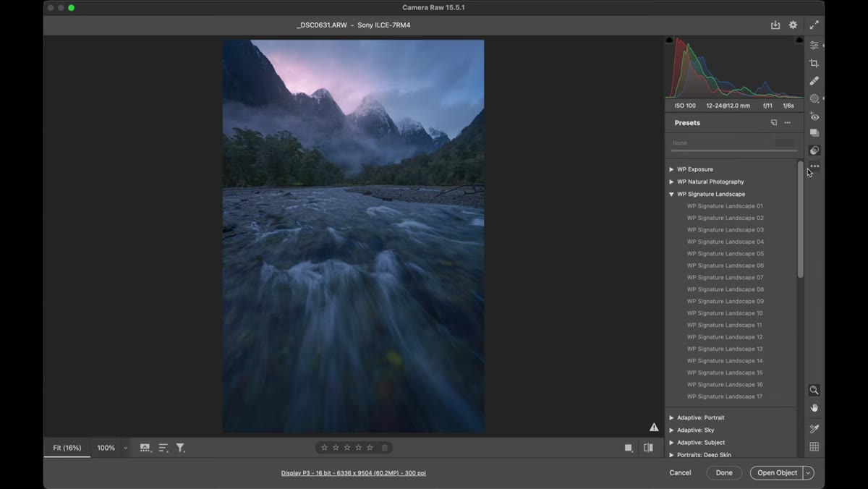This screenshot has height=489, width=868.
Task: Rate image with fifth star
Action: click(370, 448)
